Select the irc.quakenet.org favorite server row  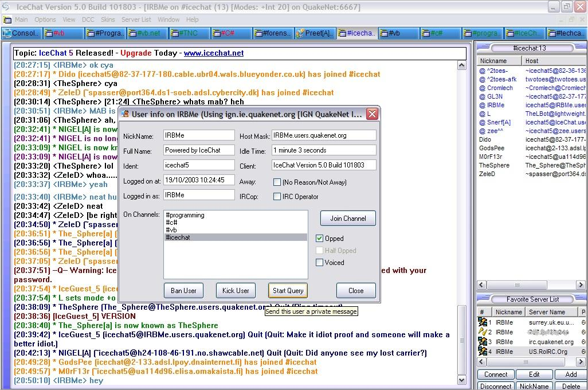[532, 342]
